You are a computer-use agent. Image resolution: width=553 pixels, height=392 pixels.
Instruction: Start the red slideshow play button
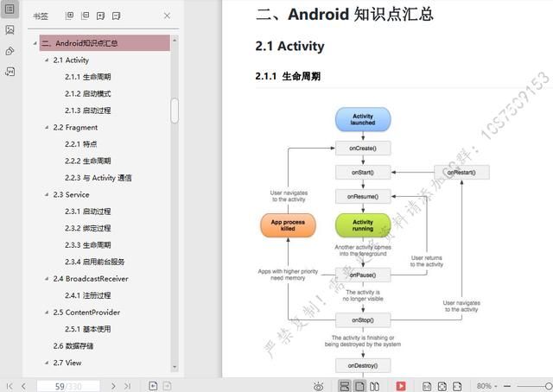(x=401, y=386)
